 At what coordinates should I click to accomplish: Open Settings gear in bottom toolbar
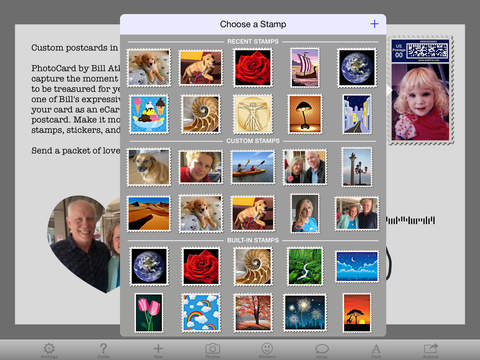click(x=49, y=349)
